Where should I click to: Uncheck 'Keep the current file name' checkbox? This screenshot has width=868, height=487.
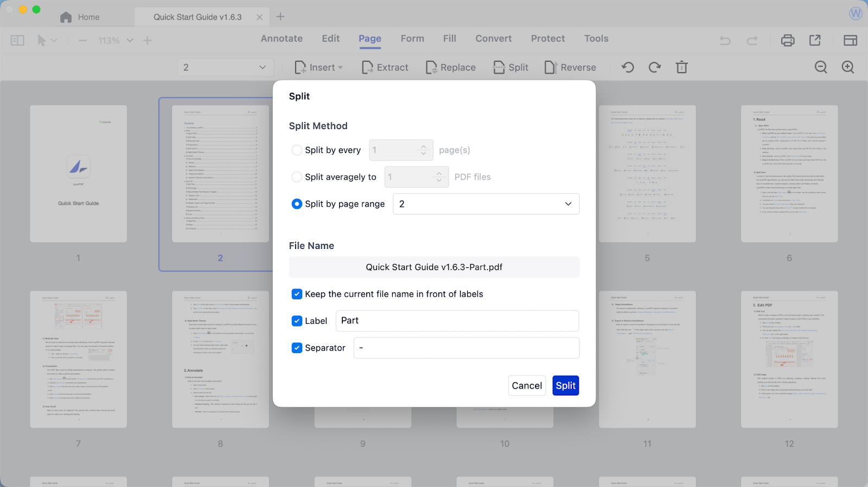297,294
